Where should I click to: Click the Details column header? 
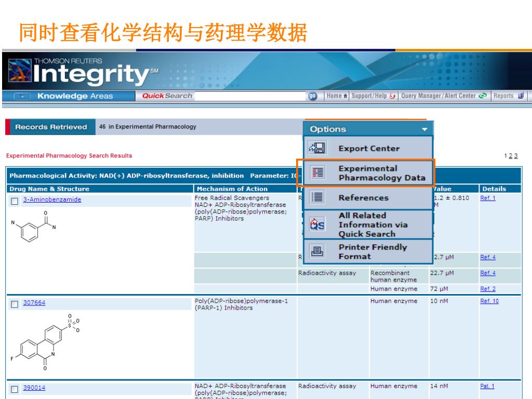point(494,189)
